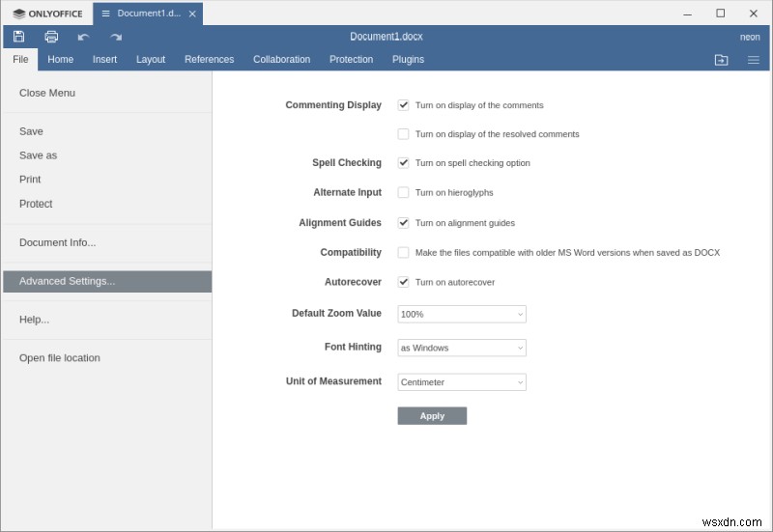Switch to the File tab
Screen dimensions: 773x532
point(20,60)
